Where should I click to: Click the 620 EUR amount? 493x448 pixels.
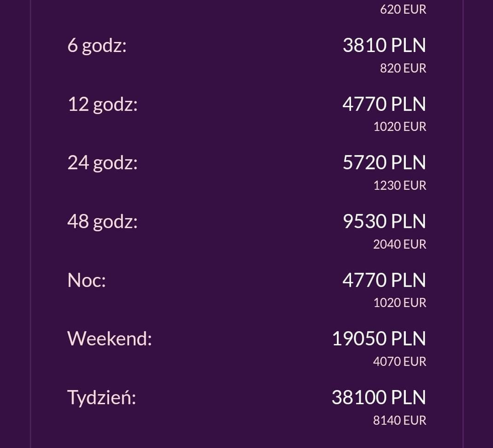(x=403, y=10)
